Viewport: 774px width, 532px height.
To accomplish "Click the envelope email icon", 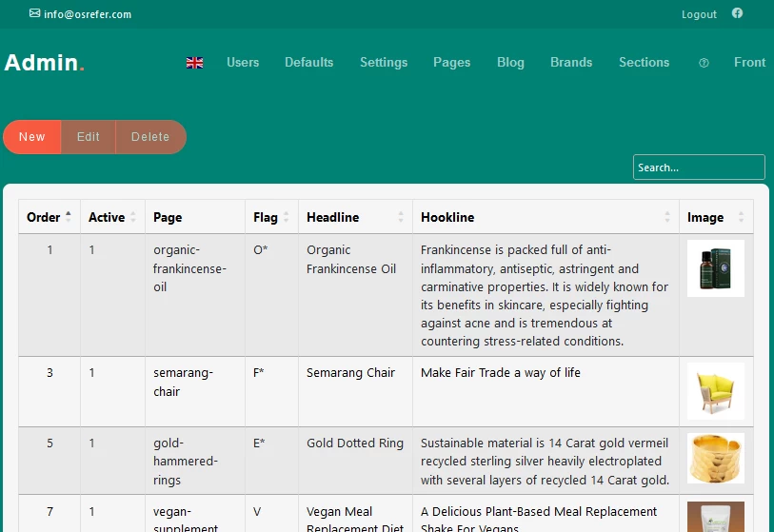I will (x=34, y=13).
